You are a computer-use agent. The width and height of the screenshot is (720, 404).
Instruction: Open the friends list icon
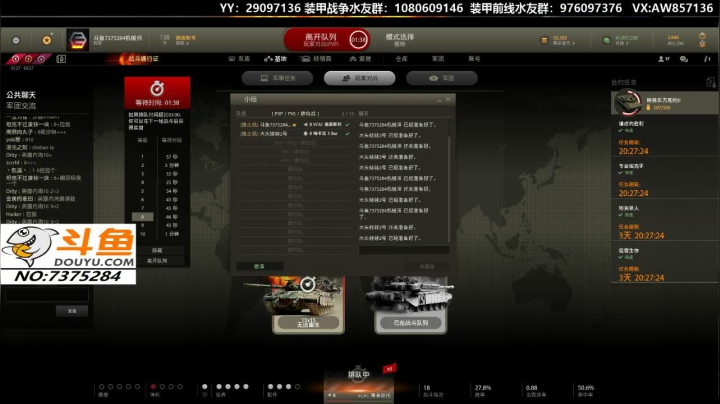(664, 59)
